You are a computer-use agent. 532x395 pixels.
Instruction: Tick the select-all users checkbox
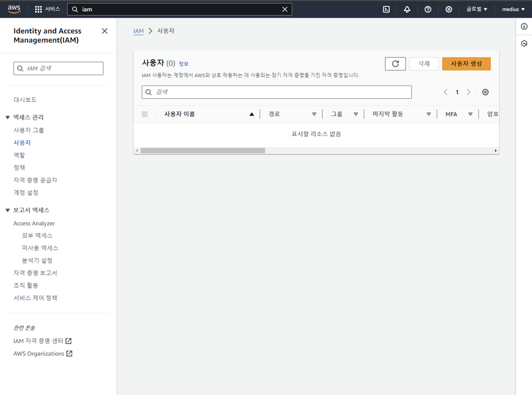click(145, 114)
